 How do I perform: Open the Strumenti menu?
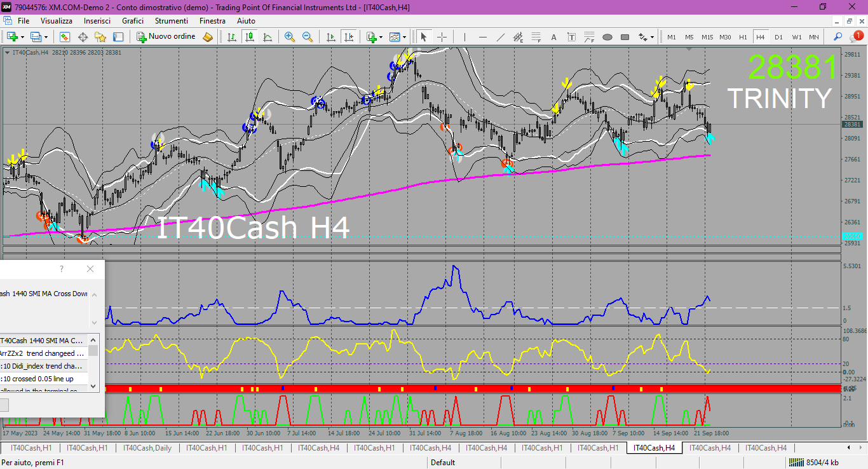(172, 21)
